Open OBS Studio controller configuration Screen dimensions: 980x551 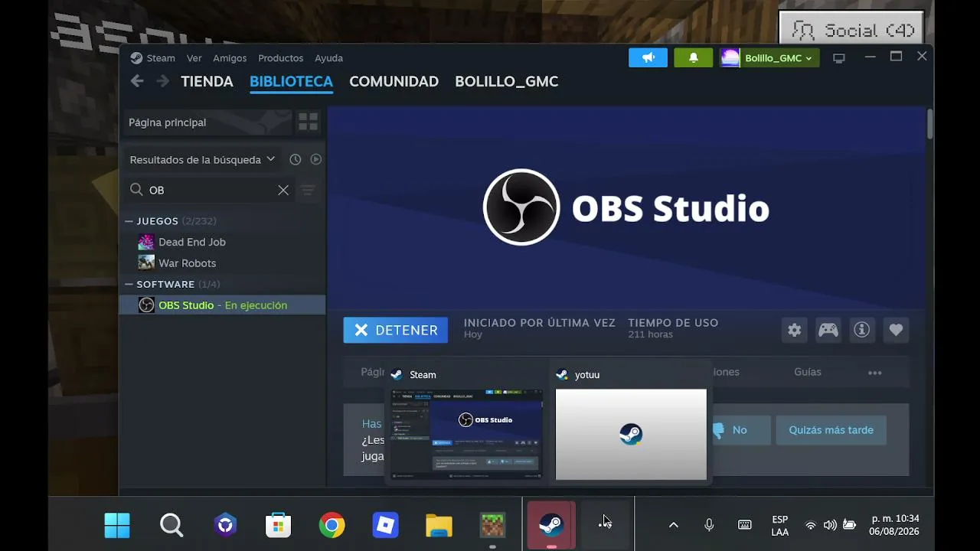pos(828,330)
